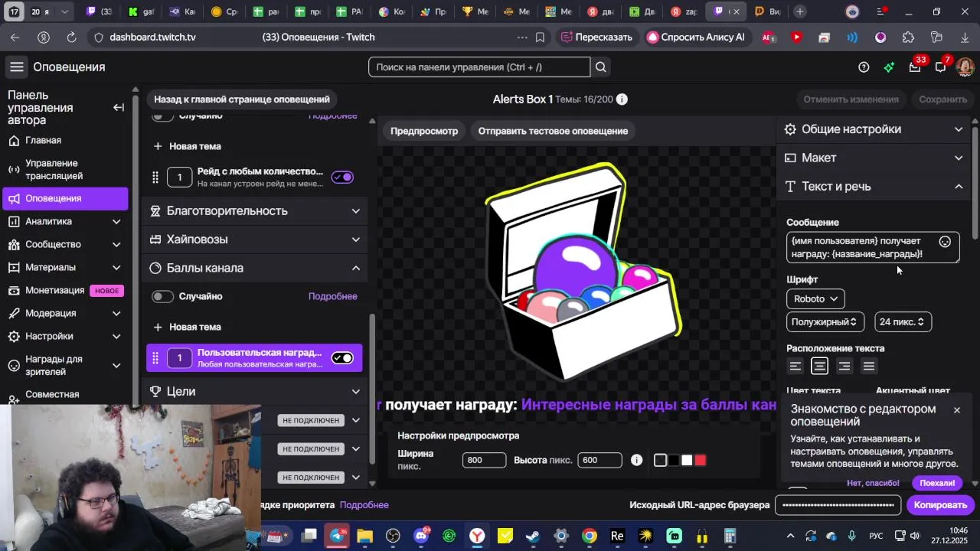Click the Копировать URL button
The image size is (980, 551).
coord(940,505)
